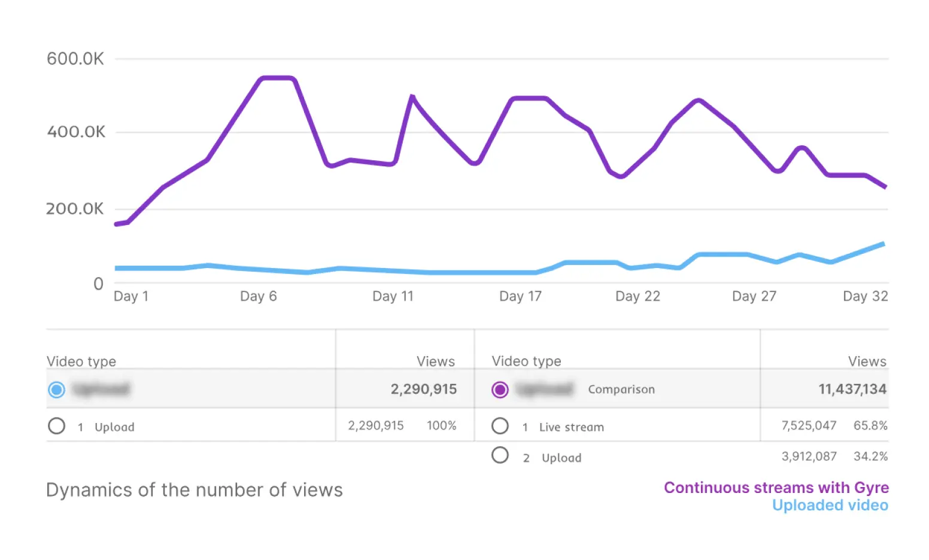Click the Uploaded video legend text
Screen dimensions: 929x560
pyautogui.click(x=830, y=506)
